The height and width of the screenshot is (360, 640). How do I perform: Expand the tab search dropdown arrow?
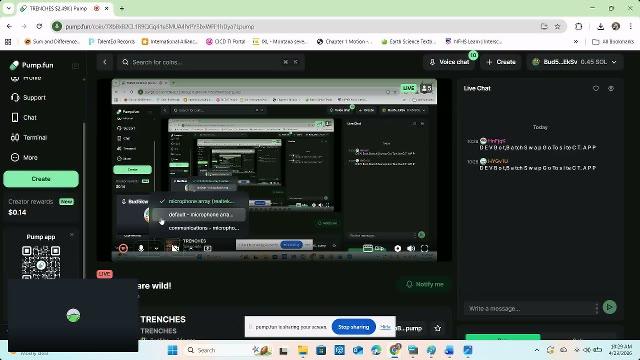pos(9,8)
